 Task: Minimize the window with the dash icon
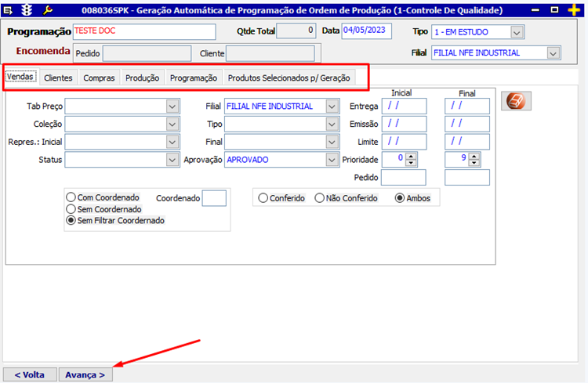(535, 10)
